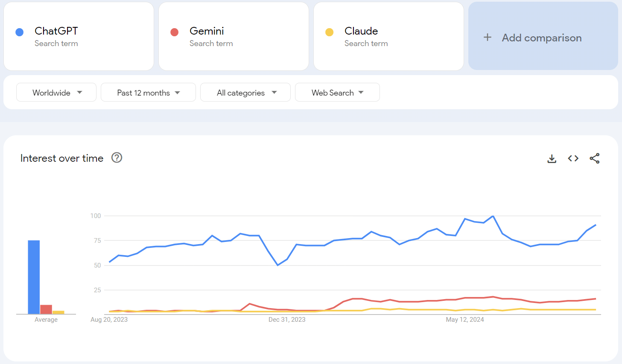Click the plus icon in Add comparison
Viewport: 622px width, 364px height.
pyautogui.click(x=488, y=38)
